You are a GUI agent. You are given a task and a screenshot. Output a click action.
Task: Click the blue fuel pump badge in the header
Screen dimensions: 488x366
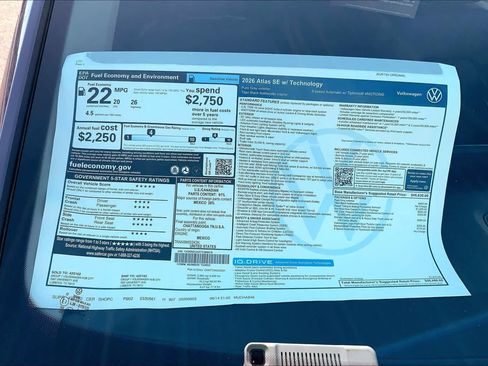pyautogui.click(x=191, y=78)
